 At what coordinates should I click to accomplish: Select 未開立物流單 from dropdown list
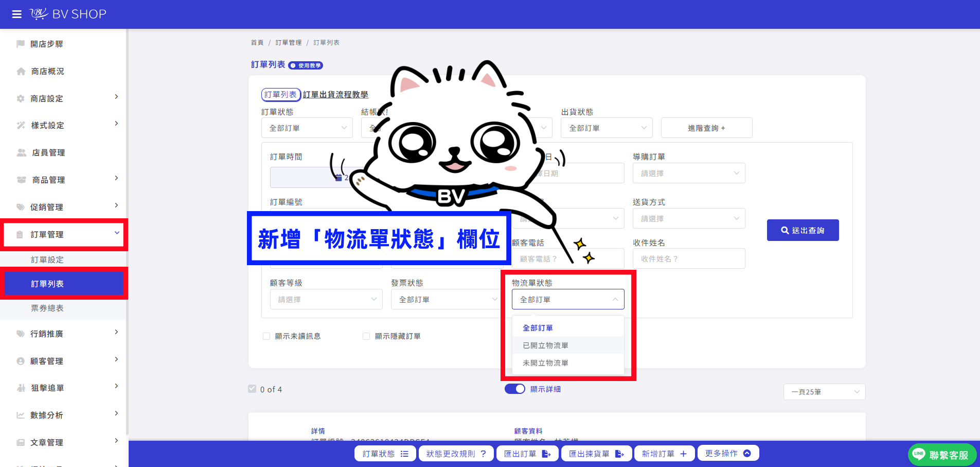568,363
